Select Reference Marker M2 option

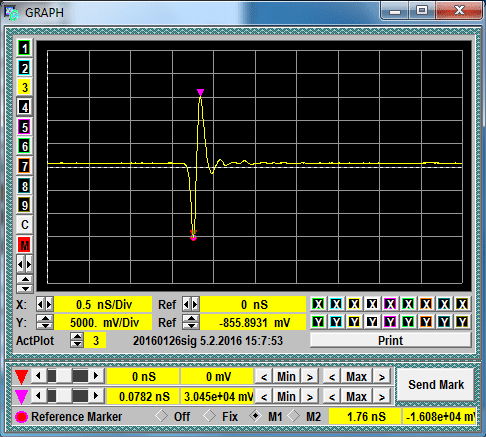(294, 416)
